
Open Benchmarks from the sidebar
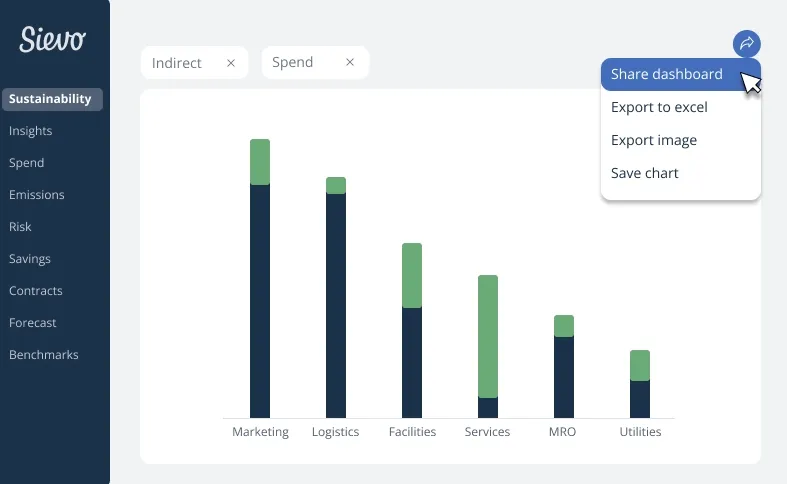[x=44, y=355]
